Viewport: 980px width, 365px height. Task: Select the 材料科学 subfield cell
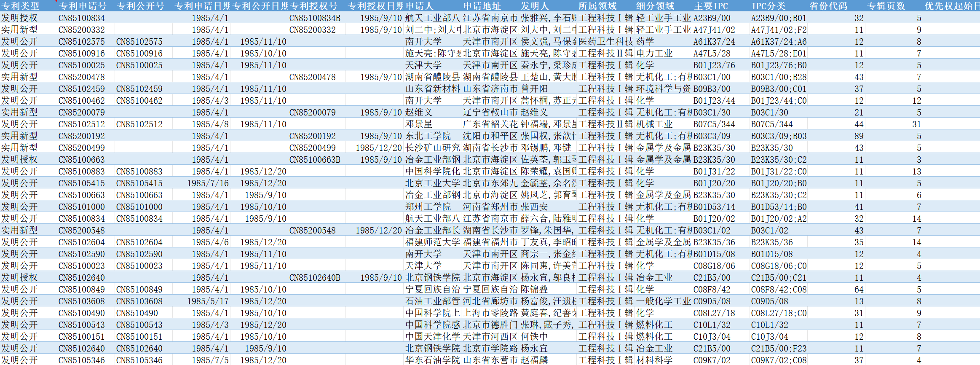click(654, 360)
